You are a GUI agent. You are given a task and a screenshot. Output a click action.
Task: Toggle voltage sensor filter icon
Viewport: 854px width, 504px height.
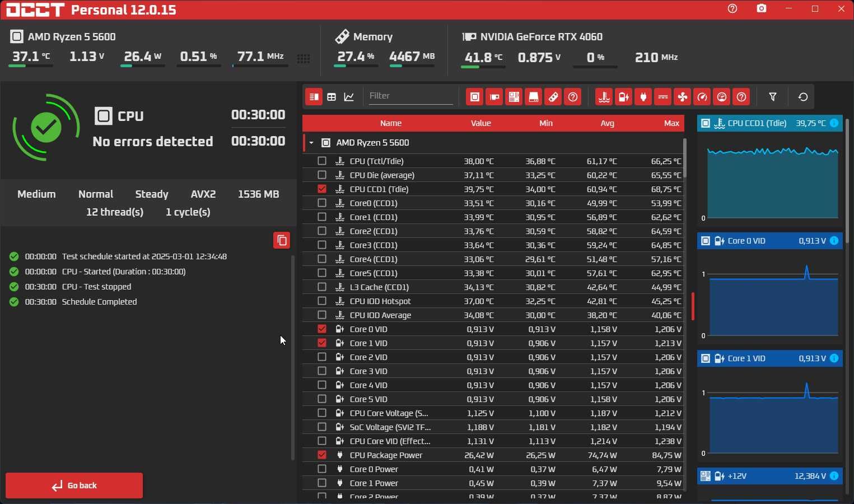624,97
